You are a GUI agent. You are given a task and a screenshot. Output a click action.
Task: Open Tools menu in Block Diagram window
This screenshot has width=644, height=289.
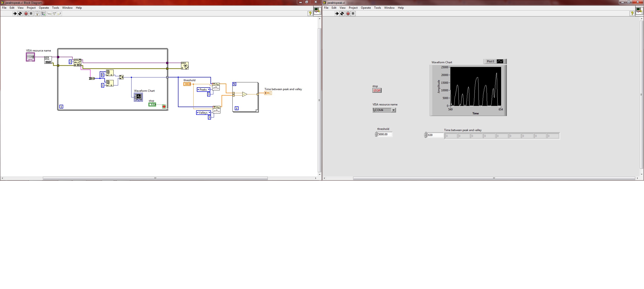(55, 8)
